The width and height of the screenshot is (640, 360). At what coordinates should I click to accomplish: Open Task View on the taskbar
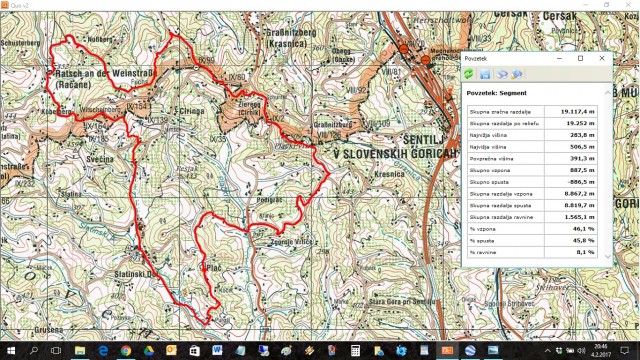[56, 351]
